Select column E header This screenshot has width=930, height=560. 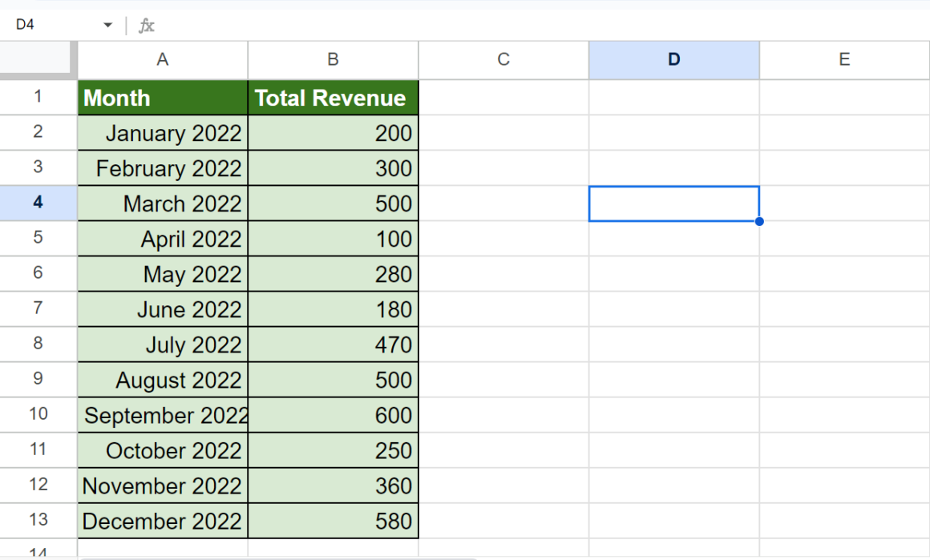pos(844,59)
